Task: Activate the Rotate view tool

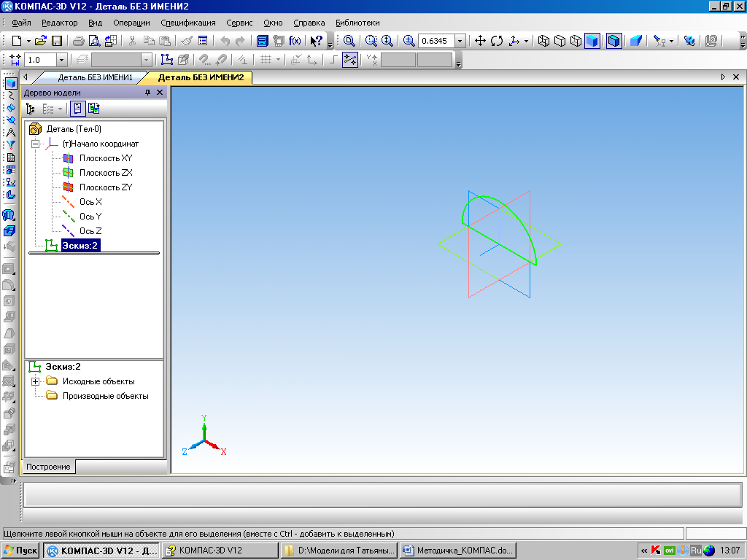Action: tap(497, 41)
